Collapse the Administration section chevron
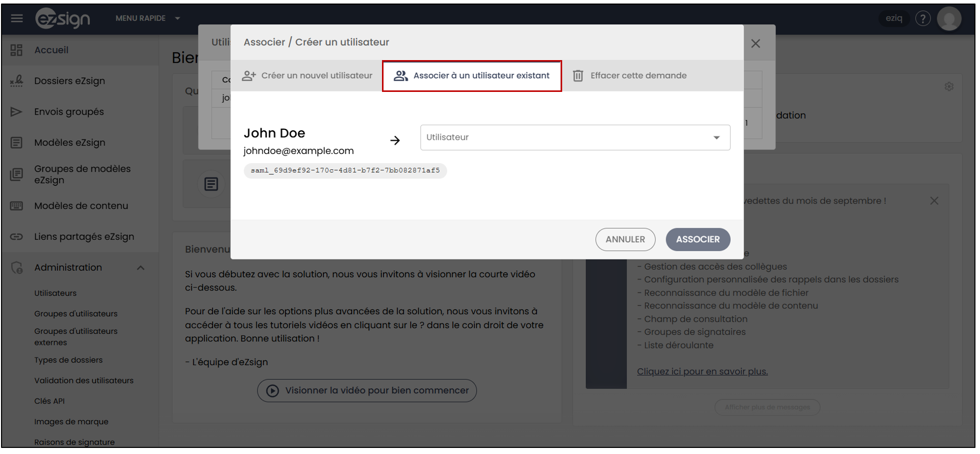This screenshot has height=454, width=980. (141, 268)
